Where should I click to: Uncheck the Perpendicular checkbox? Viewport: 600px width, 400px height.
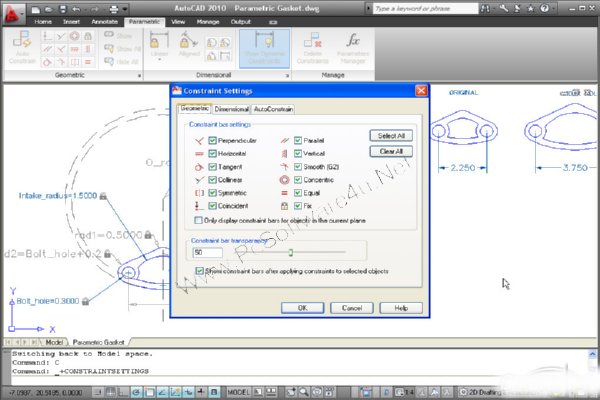coord(212,140)
